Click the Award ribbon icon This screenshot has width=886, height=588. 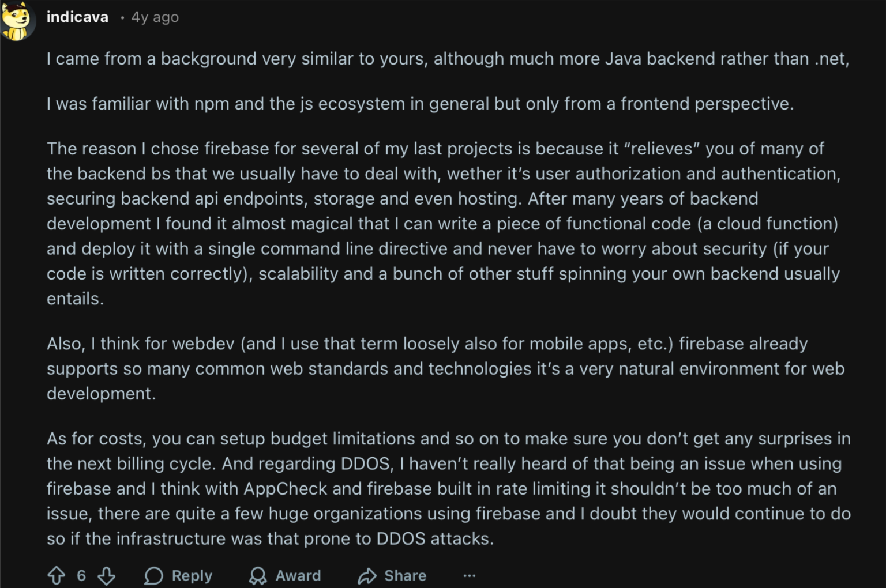[x=258, y=575]
